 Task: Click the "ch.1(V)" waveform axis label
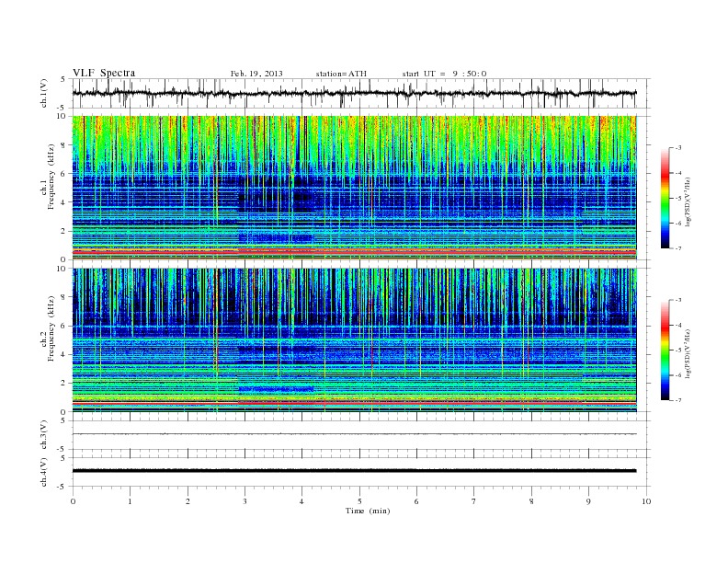pos(44,93)
